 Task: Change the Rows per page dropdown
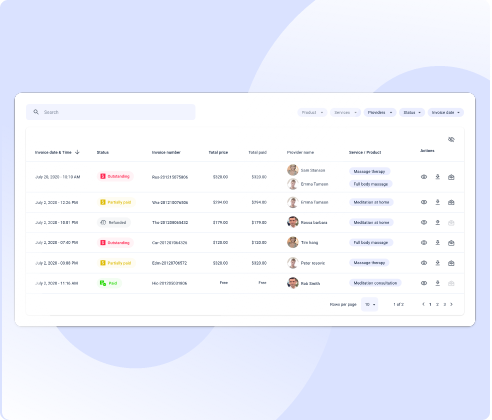[x=370, y=304]
